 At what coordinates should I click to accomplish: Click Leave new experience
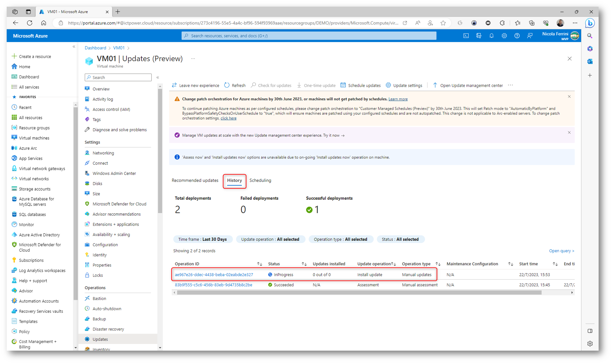pyautogui.click(x=196, y=85)
